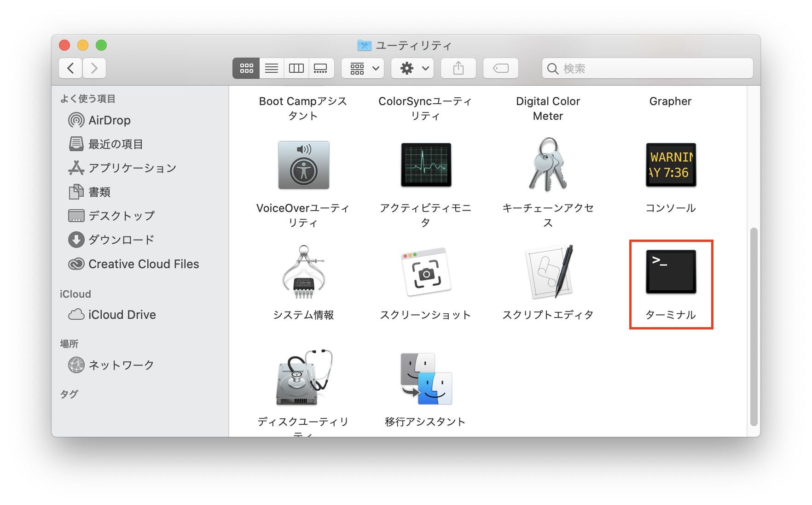Image resolution: width=812 pixels, height=505 pixels.
Task: Click the アクティビティモニタ name label
Action: click(425, 215)
